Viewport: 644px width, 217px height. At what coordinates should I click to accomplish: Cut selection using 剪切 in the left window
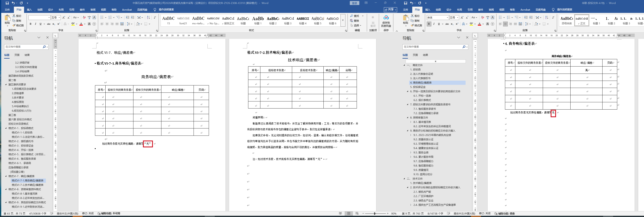point(17,16)
